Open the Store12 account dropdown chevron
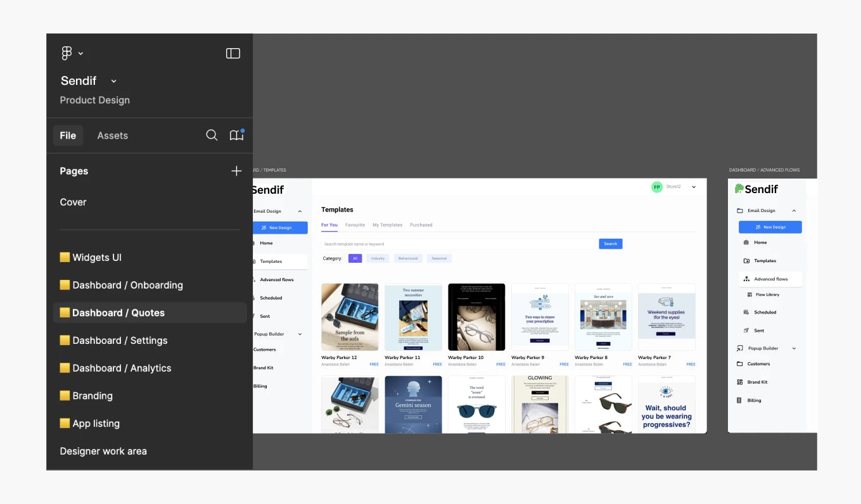 coord(694,187)
